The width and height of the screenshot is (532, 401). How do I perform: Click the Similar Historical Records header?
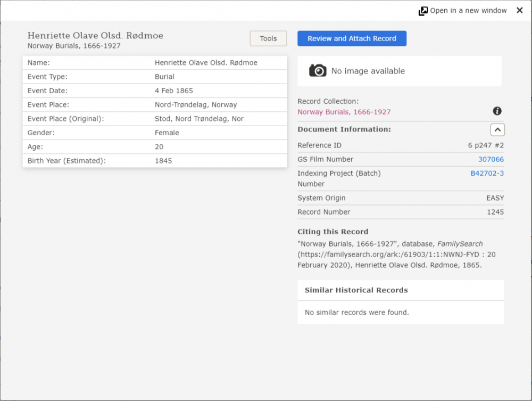356,290
